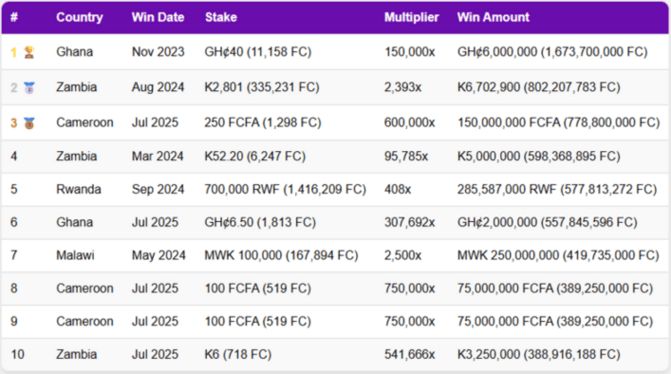Image resolution: width=671 pixels, height=374 pixels.
Task: Click the K52.20 (6,247 FC) stake
Action: pos(255,156)
